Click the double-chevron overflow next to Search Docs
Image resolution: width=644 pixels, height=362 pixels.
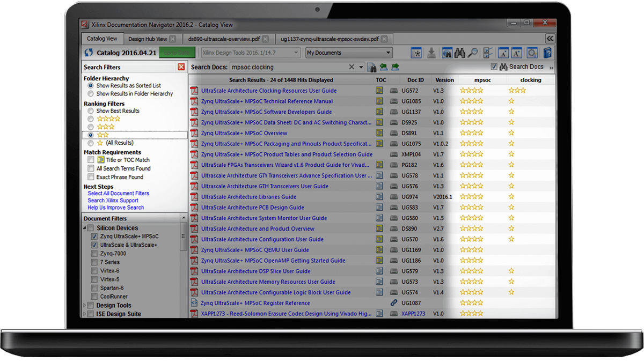pyautogui.click(x=551, y=68)
